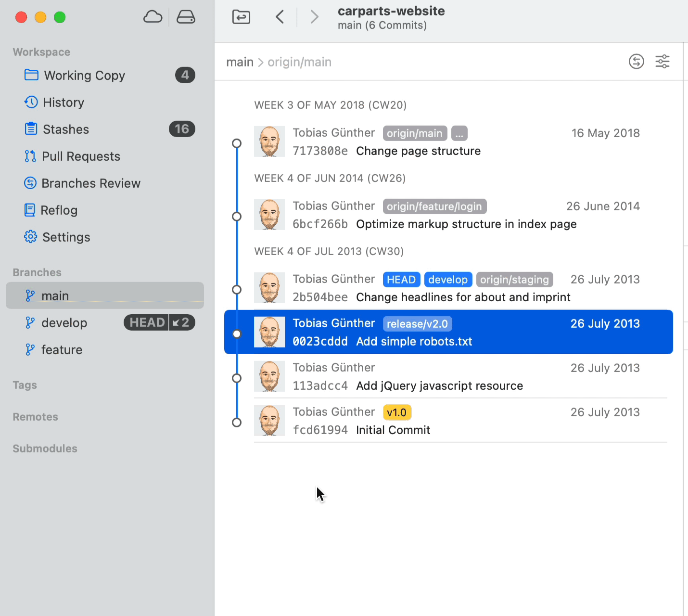The image size is (688, 616).
Task: Open the filter sliders options icon
Action: [x=663, y=62]
